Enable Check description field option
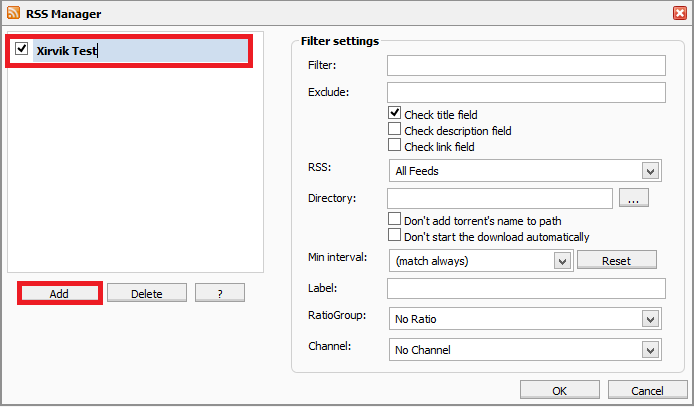Image resolution: width=694 pixels, height=407 pixels. click(394, 130)
